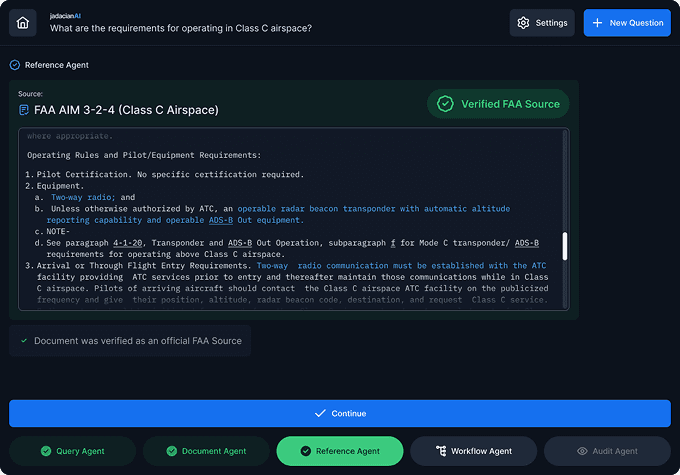Click the Reference Agent tab check icon
Viewport: 680px width, 475px height.
point(306,451)
